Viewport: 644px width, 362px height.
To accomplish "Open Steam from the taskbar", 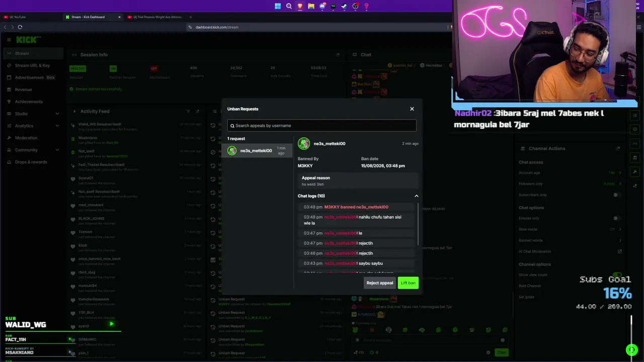I will (344, 6).
